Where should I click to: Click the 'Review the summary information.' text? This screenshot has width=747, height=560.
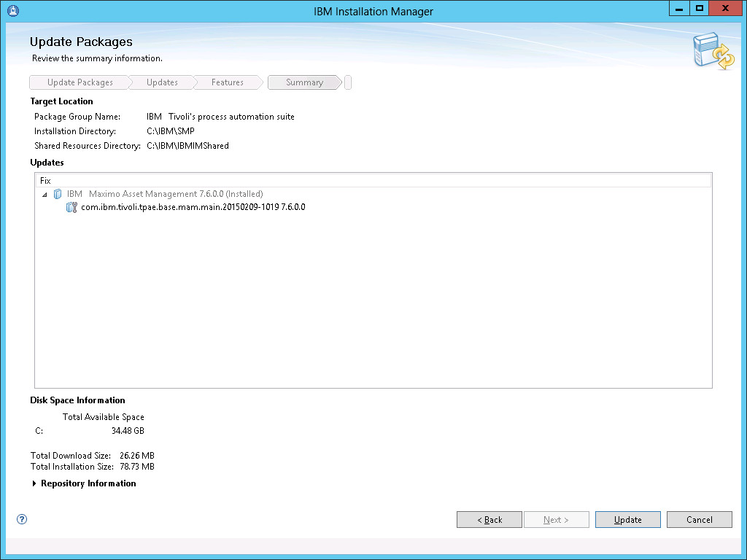click(97, 58)
